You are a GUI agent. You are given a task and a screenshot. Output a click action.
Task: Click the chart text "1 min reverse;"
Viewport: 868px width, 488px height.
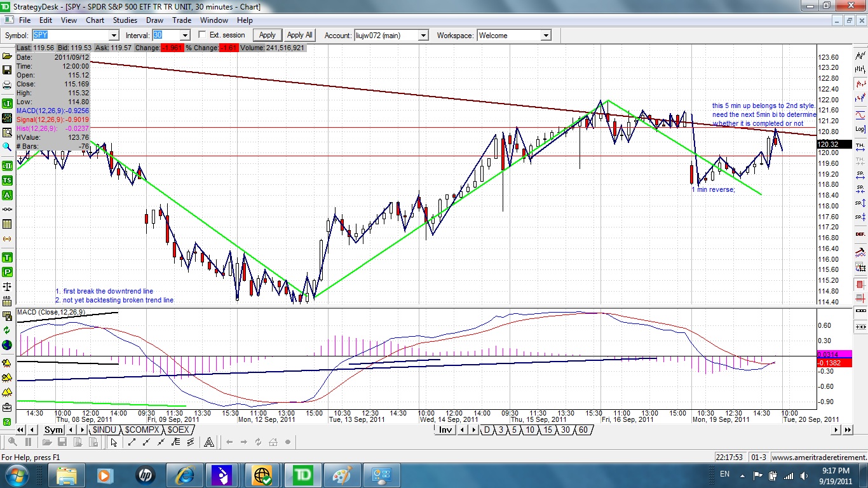[713, 189]
